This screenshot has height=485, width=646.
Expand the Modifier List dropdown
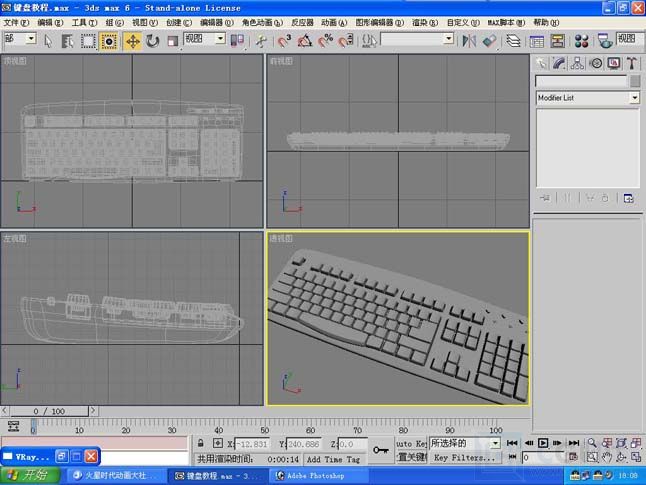pyautogui.click(x=634, y=98)
